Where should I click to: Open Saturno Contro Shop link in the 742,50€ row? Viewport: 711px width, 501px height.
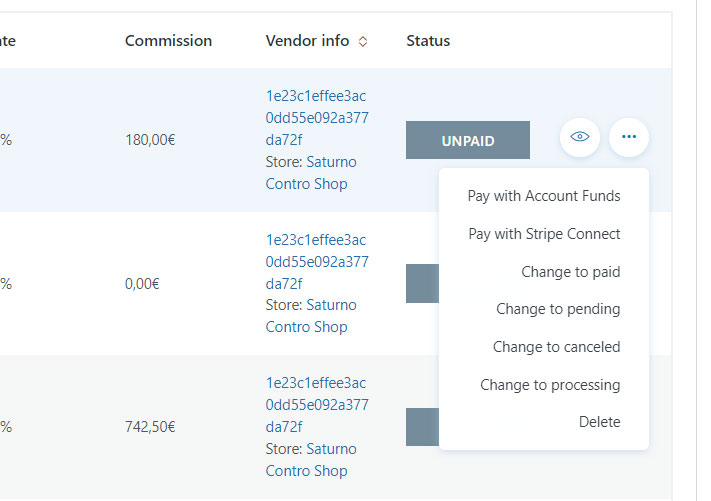pos(311,460)
